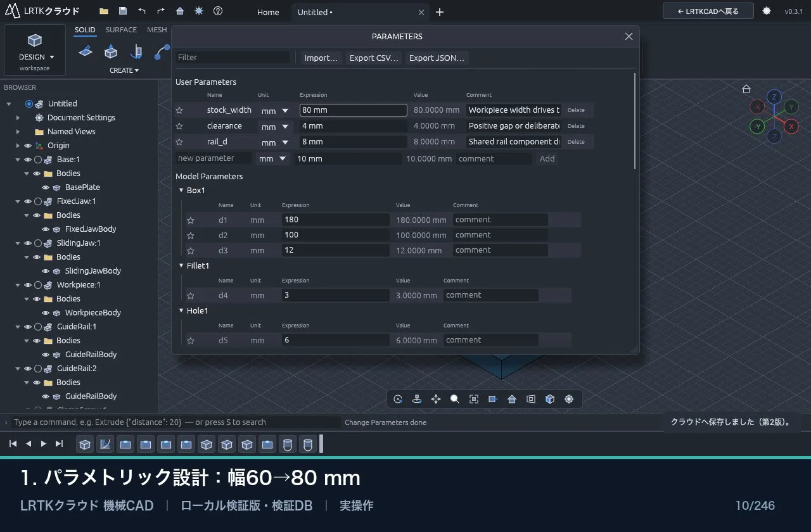811x532 pixels.
Task: Select the Revolve tool
Action: (x=136, y=52)
